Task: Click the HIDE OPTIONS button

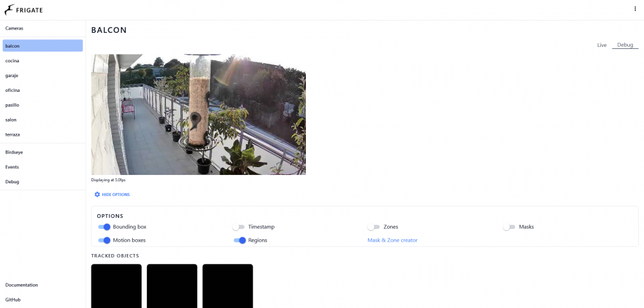Action: tap(112, 194)
